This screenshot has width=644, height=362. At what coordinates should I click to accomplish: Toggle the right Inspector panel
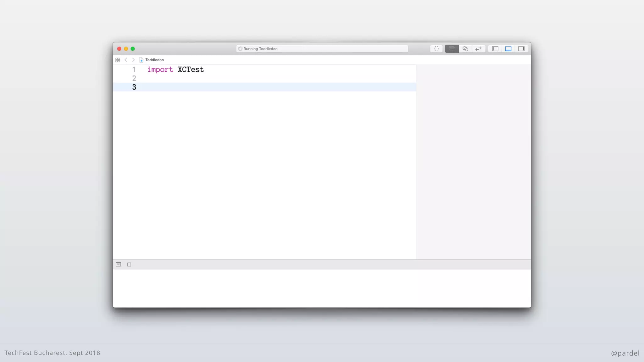coord(521,49)
